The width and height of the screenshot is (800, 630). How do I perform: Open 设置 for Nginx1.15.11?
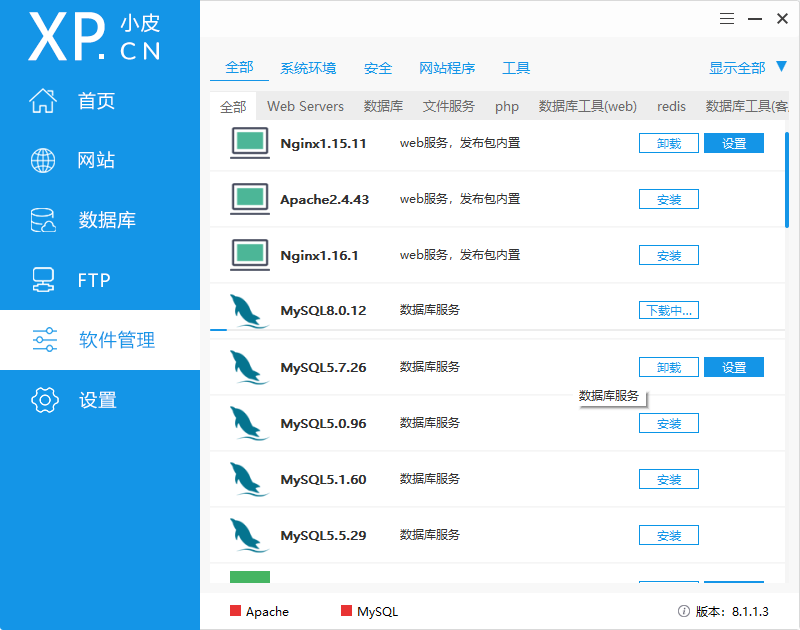coord(734,143)
